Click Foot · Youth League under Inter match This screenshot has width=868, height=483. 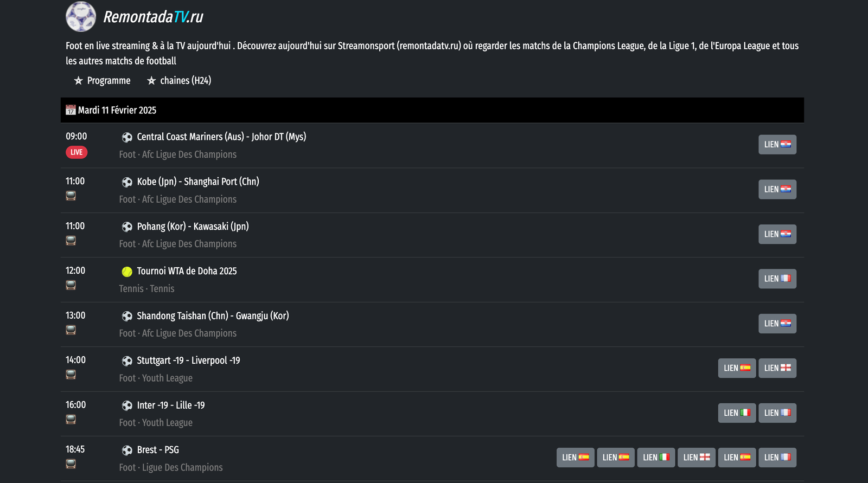point(156,423)
